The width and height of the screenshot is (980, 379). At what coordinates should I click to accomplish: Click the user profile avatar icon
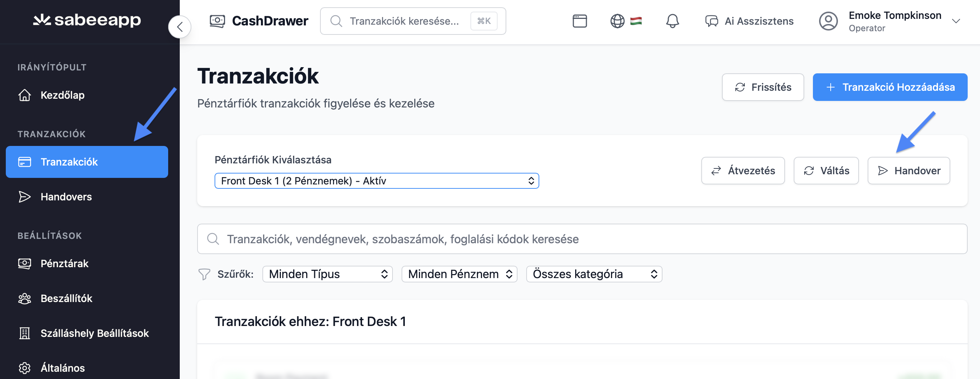(828, 21)
